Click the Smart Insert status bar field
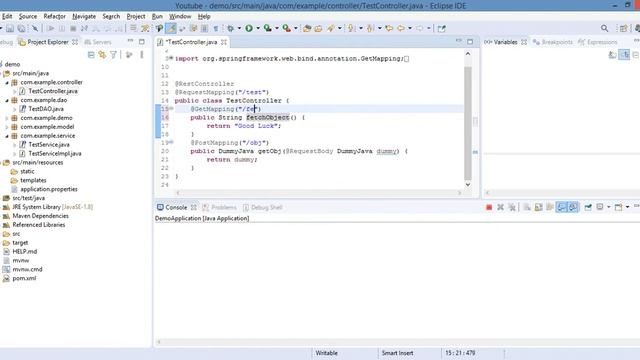Image resolution: width=640 pixels, height=360 pixels. 398,353
